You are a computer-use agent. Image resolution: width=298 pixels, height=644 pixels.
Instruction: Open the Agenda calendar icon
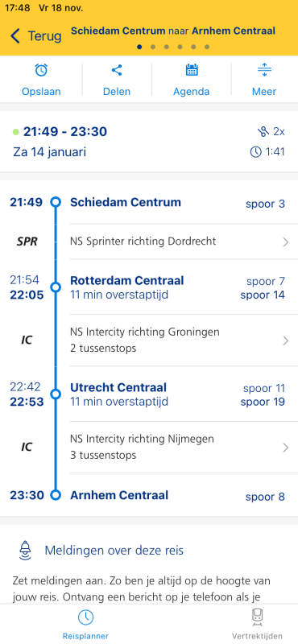[192, 70]
